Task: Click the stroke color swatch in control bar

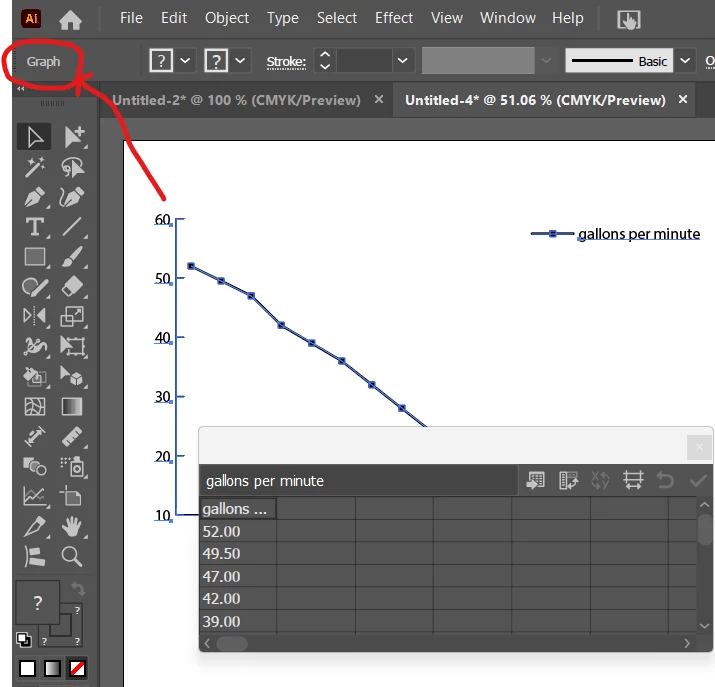Action: (216, 60)
